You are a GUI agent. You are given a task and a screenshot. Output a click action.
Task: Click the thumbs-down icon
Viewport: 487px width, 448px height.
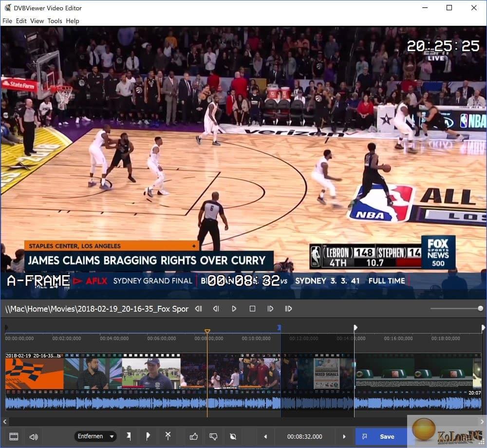213,436
